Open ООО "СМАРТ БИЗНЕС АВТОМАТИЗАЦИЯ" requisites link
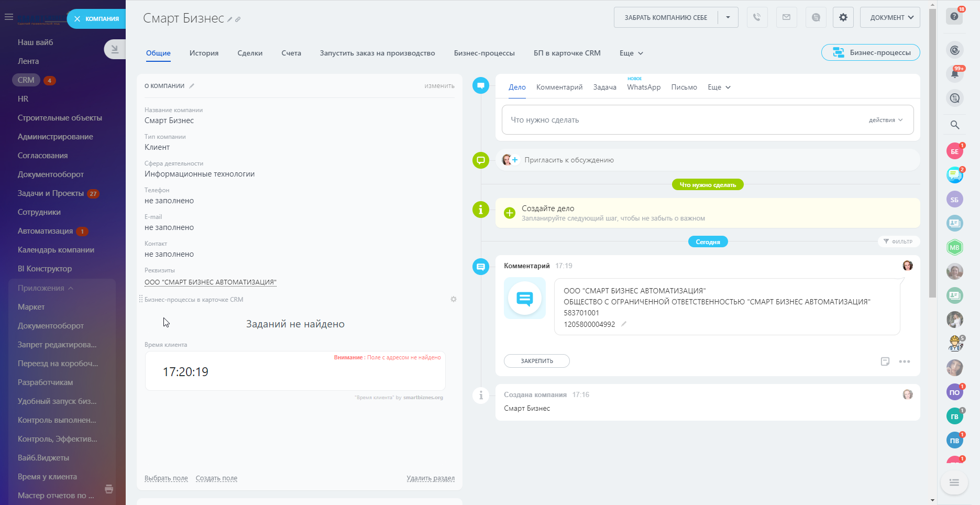This screenshot has width=980, height=505. 211,282
